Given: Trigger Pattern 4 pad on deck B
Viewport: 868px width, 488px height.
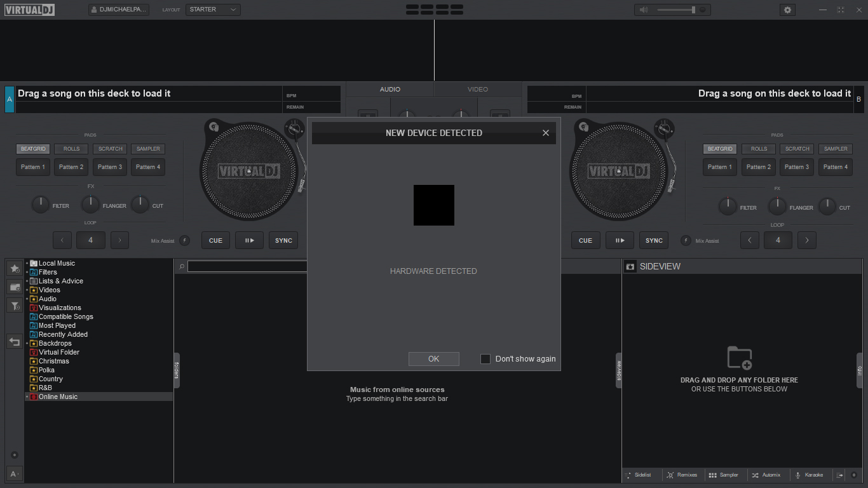Looking at the screenshot, I should click(x=836, y=167).
